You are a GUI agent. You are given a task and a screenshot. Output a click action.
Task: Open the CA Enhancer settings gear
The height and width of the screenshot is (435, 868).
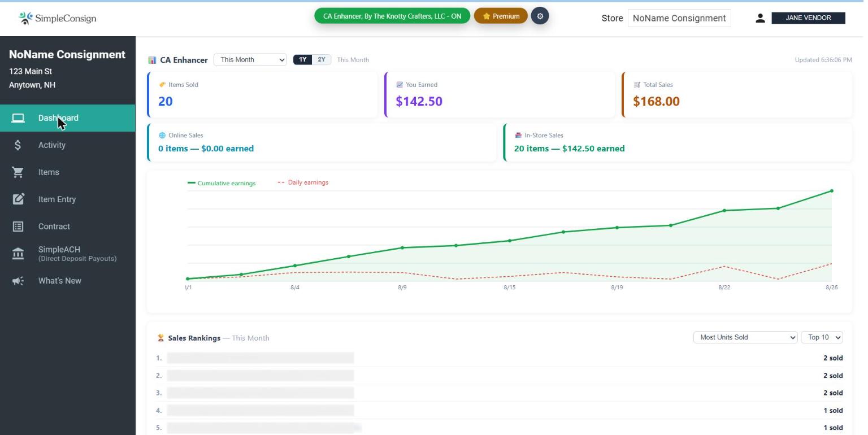point(540,16)
